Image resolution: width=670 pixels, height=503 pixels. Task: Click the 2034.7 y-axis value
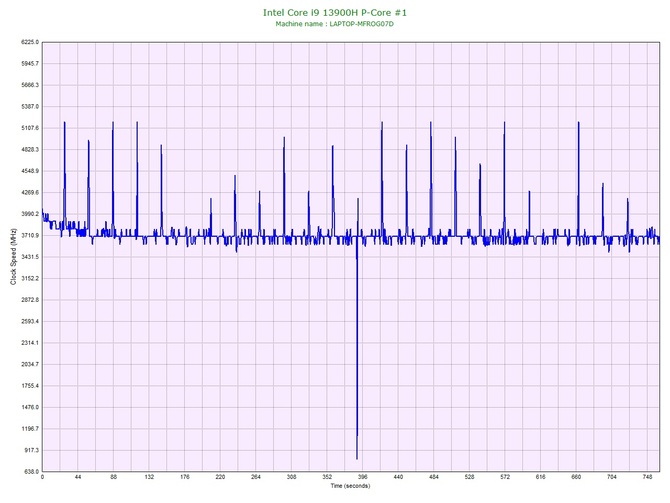[x=30, y=365]
